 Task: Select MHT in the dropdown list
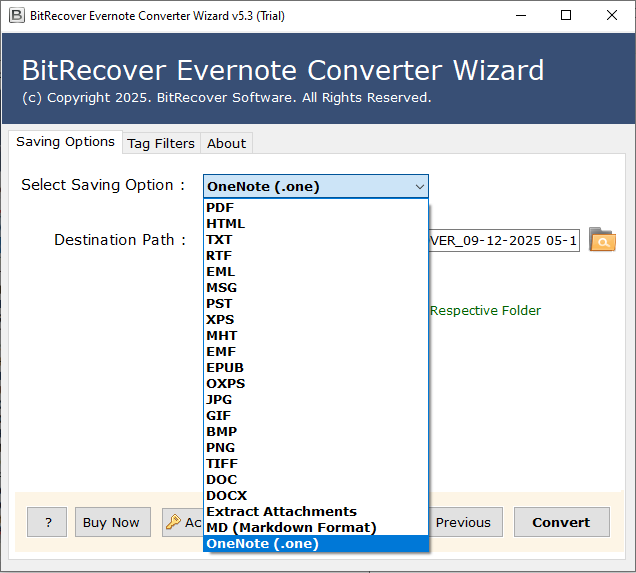coord(316,336)
